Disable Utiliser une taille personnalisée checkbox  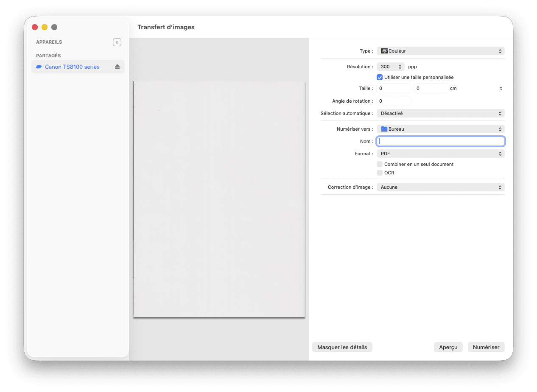coord(380,77)
